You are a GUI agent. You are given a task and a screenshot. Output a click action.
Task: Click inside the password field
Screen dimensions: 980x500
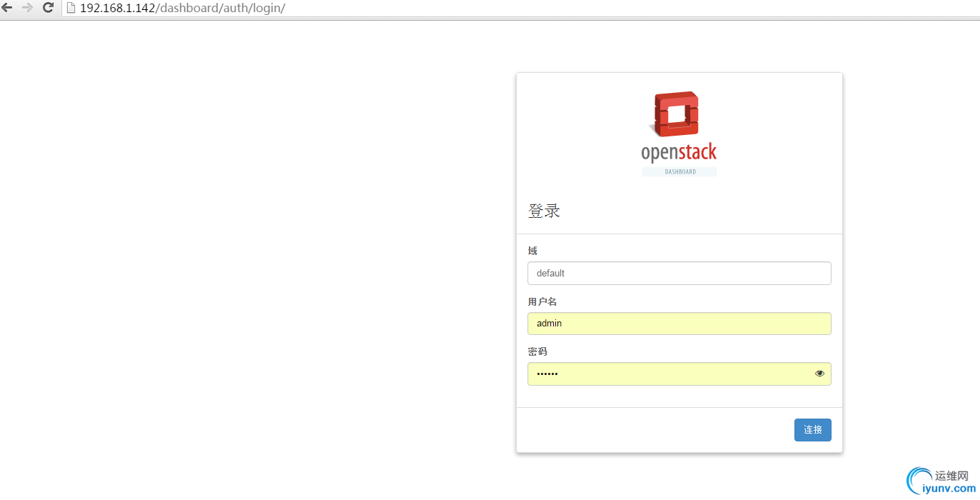point(680,374)
